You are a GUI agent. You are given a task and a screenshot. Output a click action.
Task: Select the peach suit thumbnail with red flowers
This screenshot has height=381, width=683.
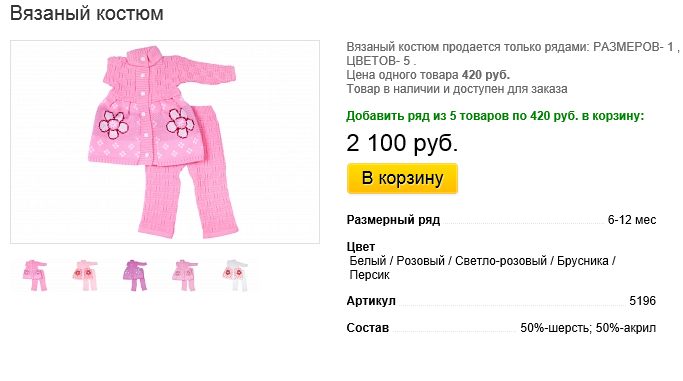point(85,275)
